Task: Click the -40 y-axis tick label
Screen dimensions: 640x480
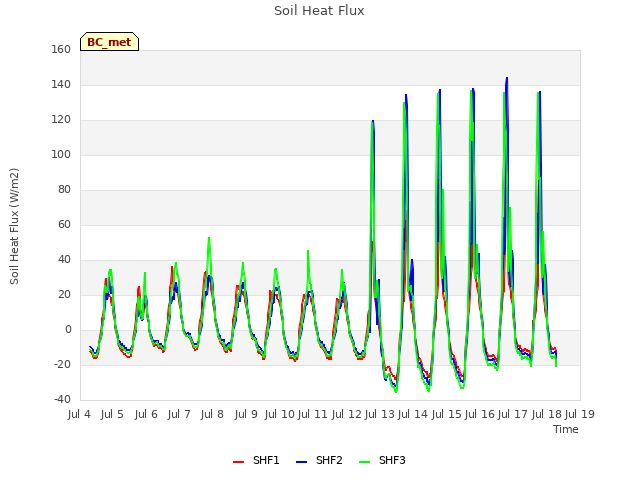Action: (62, 400)
